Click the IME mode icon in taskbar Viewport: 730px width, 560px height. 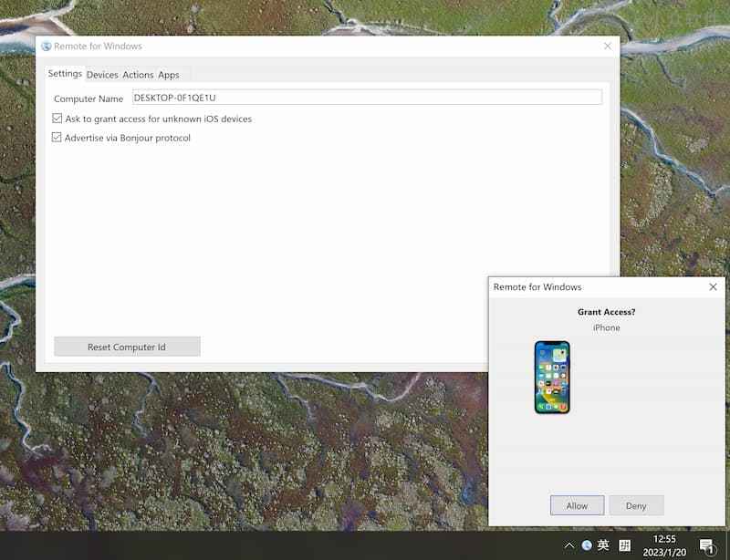tap(625, 545)
